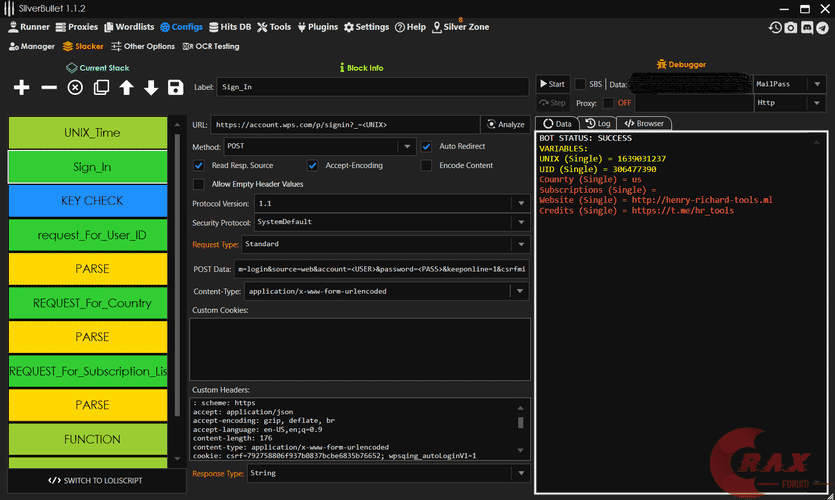This screenshot has width=835, height=500.
Task: Expand the Content-Type dropdown
Action: point(519,292)
